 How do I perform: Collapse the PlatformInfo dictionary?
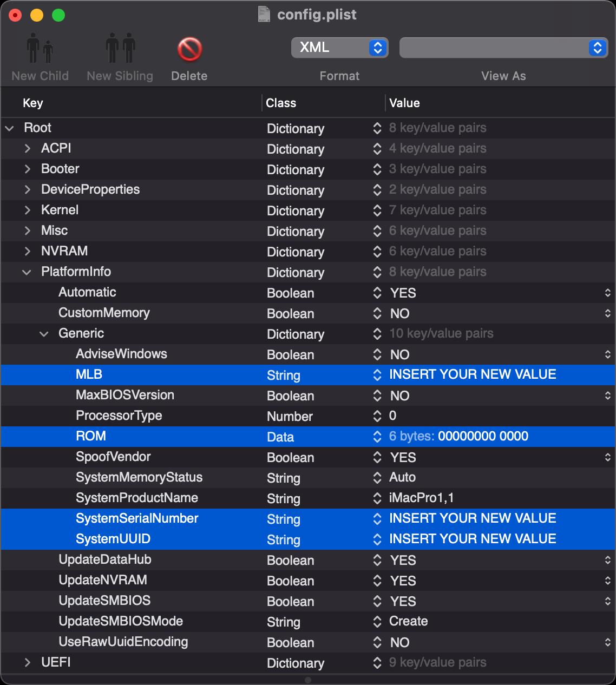tap(27, 272)
